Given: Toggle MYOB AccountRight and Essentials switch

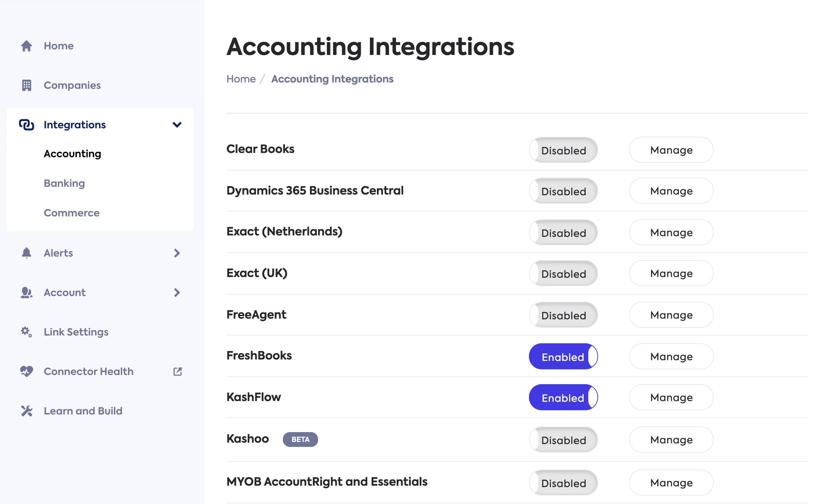Looking at the screenshot, I should [563, 483].
